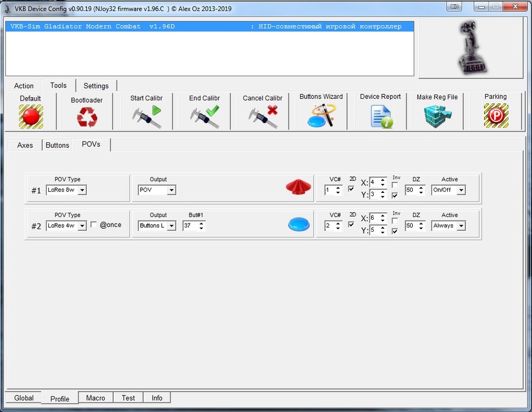Open Output dropdown showing Buttons L

[x=157, y=226]
